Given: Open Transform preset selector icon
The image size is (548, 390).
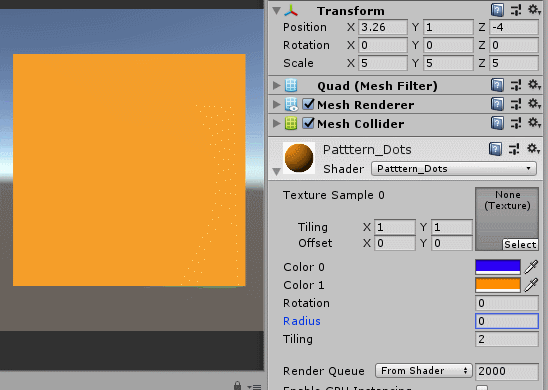Looking at the screenshot, I should [x=516, y=10].
